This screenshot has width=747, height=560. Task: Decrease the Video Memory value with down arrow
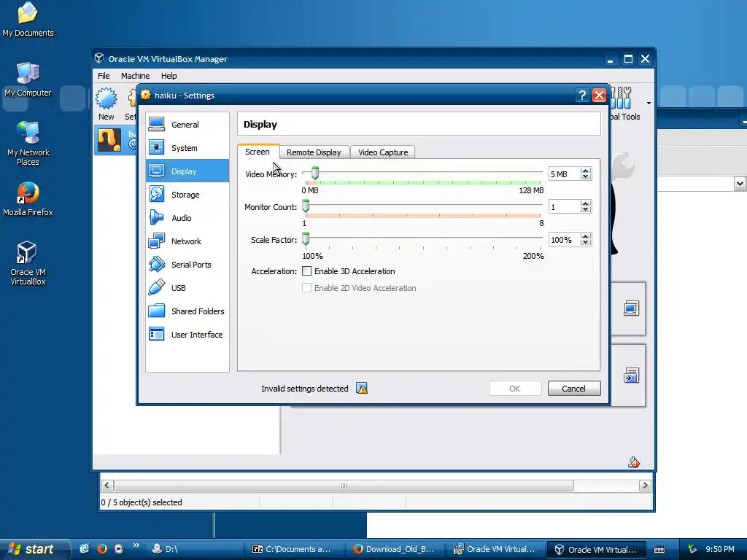[586, 176]
